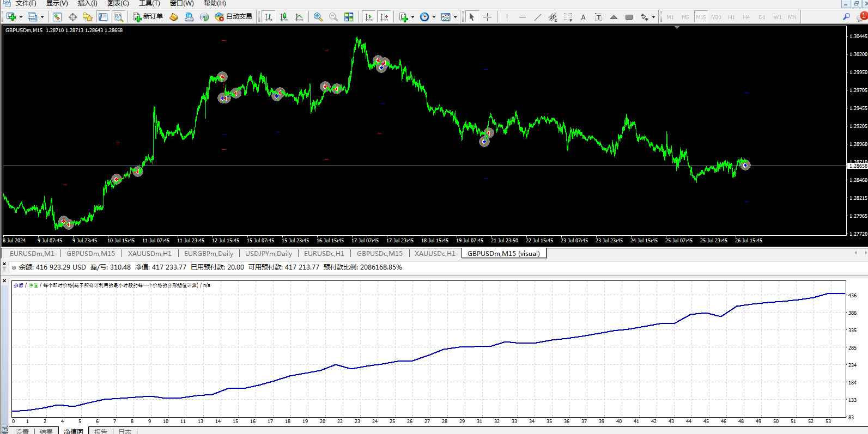Viewport: 868px width, 434px height.
Task: Zoom in on the chart
Action: [x=318, y=17]
